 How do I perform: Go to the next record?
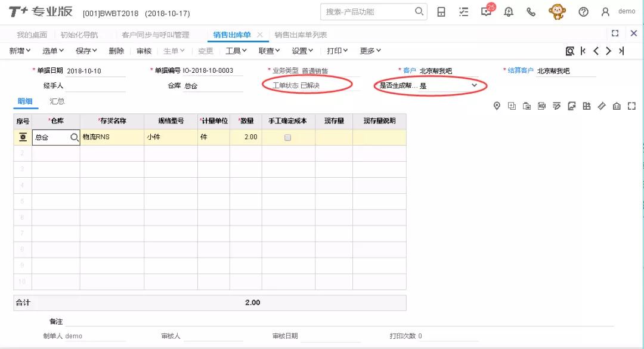[x=609, y=51]
